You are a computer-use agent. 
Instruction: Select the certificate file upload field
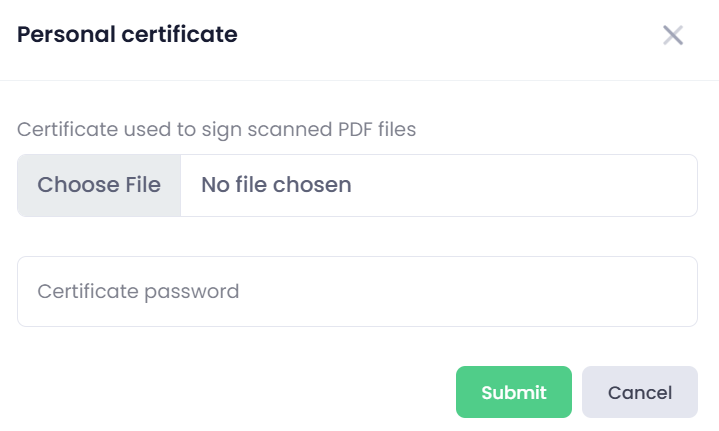[x=357, y=185]
